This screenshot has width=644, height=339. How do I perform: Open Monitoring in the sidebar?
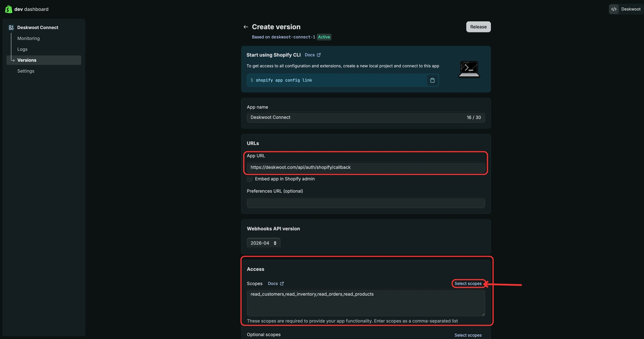point(29,38)
